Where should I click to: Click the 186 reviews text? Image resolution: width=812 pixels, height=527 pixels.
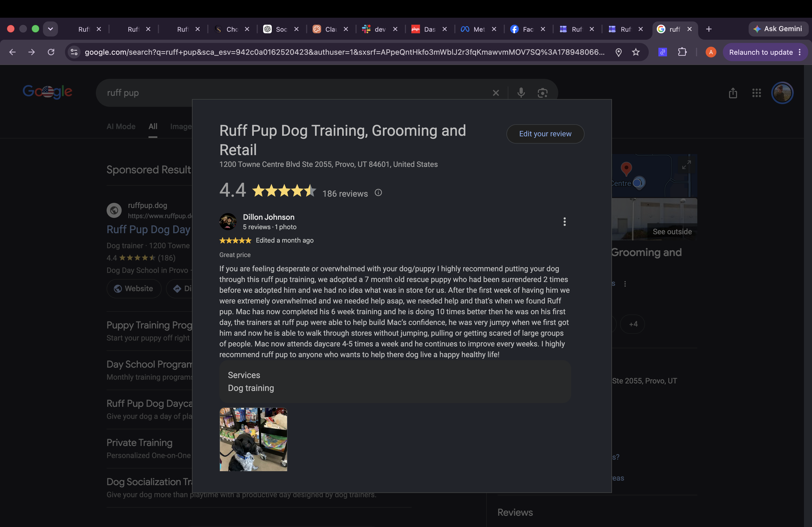tap(345, 194)
